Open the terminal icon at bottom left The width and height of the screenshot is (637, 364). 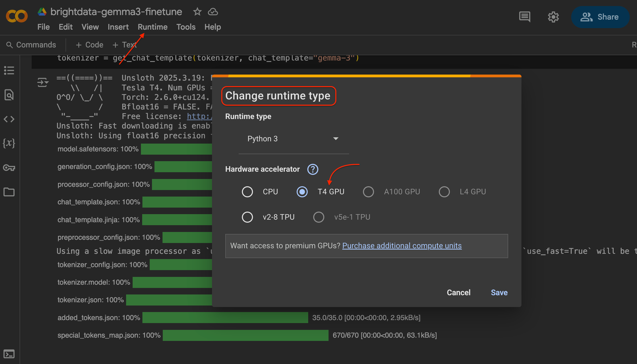point(9,354)
